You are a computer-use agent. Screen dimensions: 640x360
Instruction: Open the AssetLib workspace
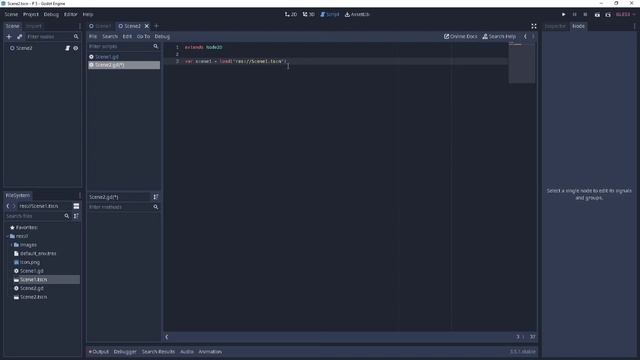(357, 14)
